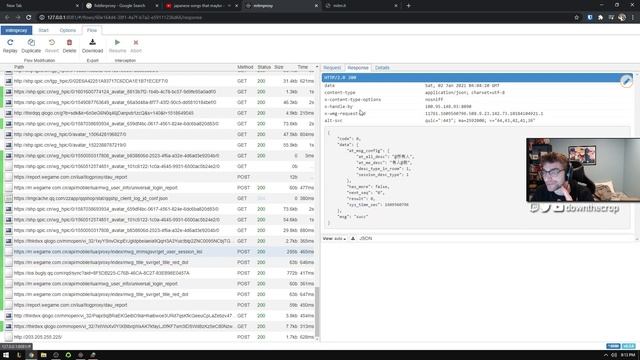Click the Duplicate flow icon
Viewport: 640px width, 360px height.
click(31, 42)
